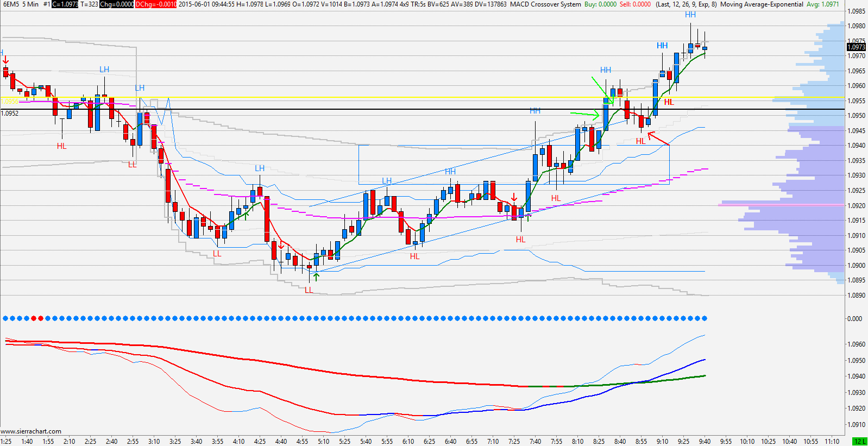868x446 pixels.
Task: Click 1.0905 on the price scale
Action: [x=857, y=250]
